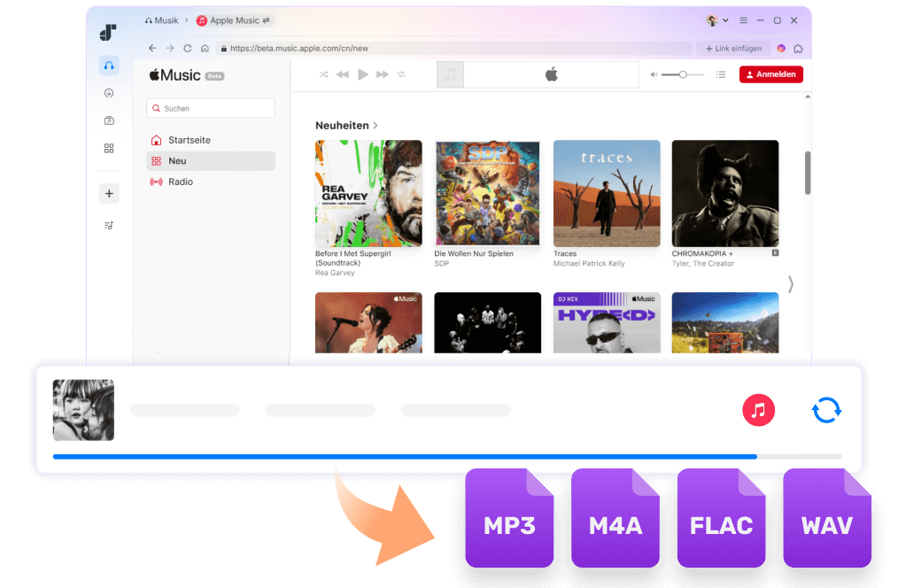Toggle shuffle playback mode
This screenshot has height=588, width=898.
coord(323,74)
